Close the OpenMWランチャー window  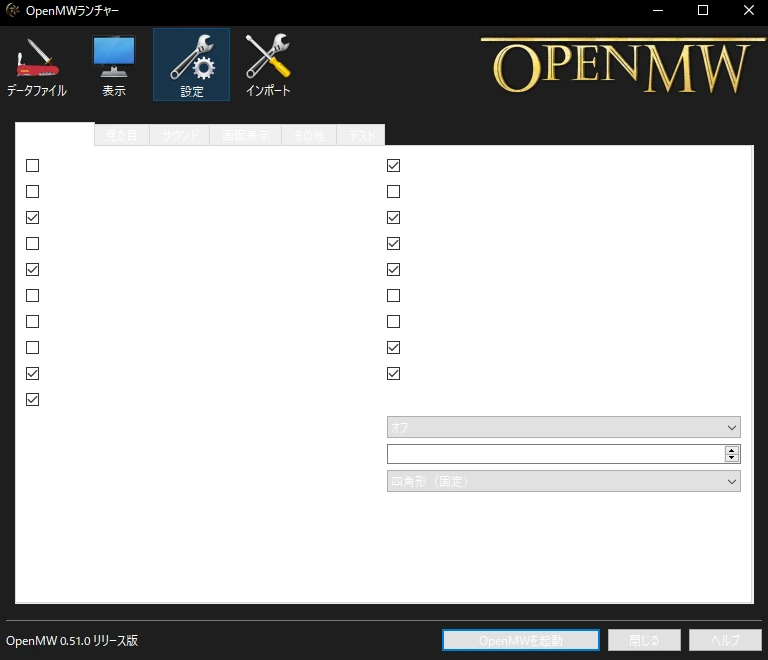click(x=748, y=10)
